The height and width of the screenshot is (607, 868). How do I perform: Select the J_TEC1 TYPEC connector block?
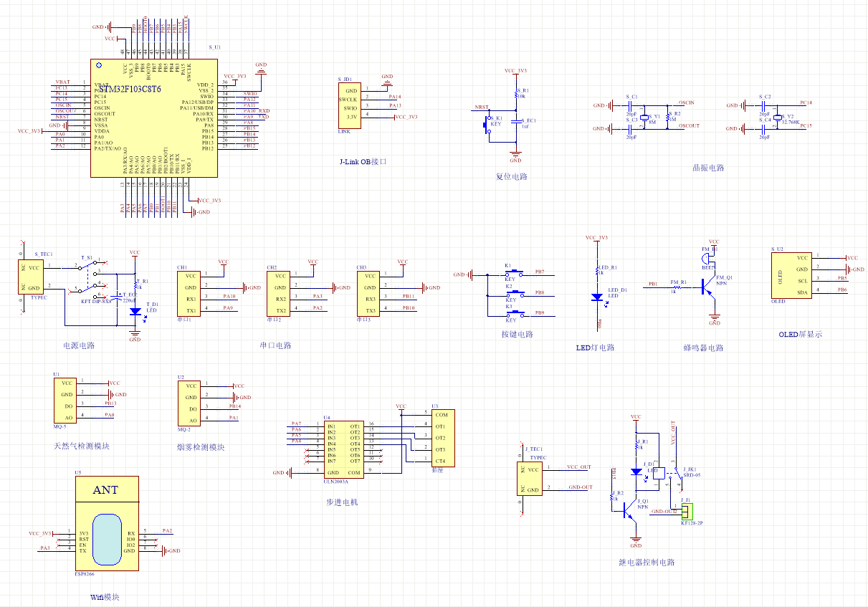coord(530,479)
